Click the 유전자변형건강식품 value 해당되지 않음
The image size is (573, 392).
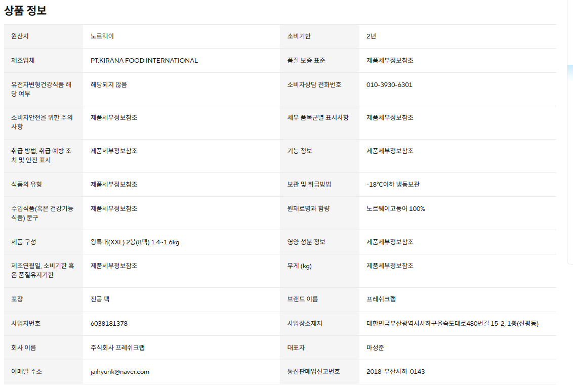[x=109, y=85]
